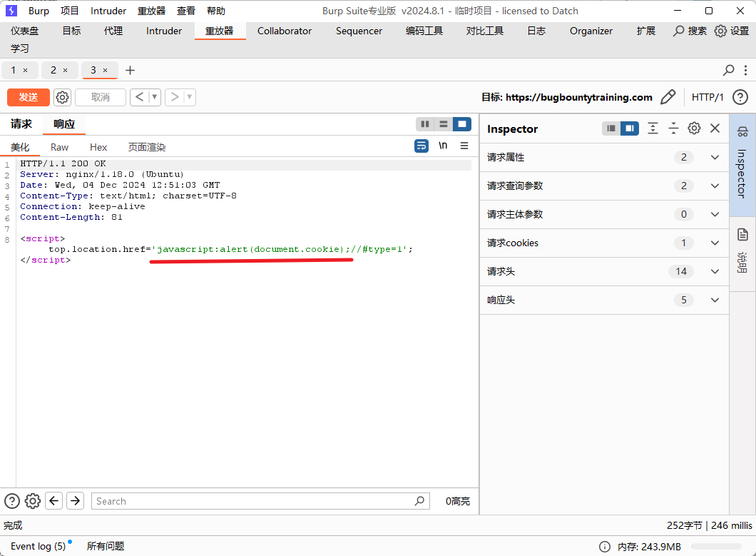Switch to side-by-side layout view

(425, 124)
